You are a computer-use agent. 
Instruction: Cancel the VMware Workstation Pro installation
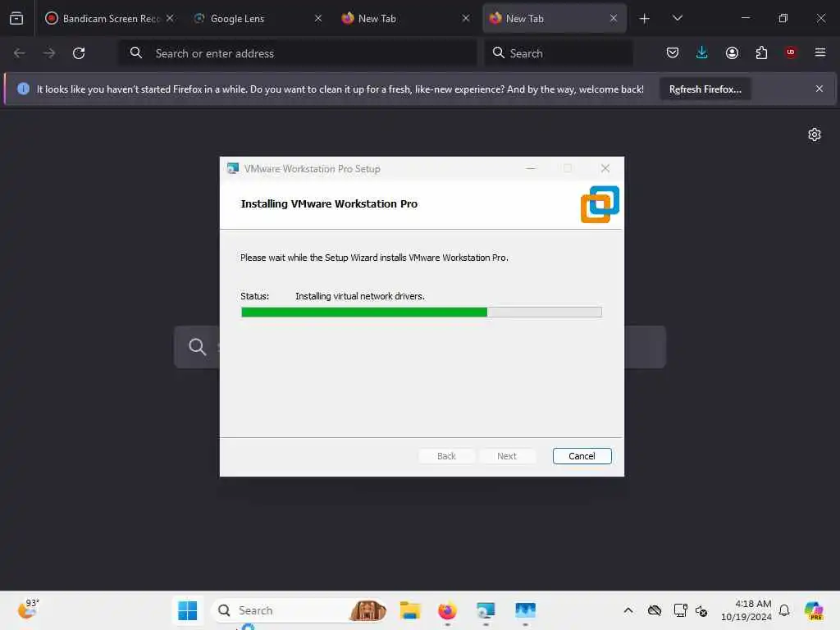pyautogui.click(x=582, y=456)
